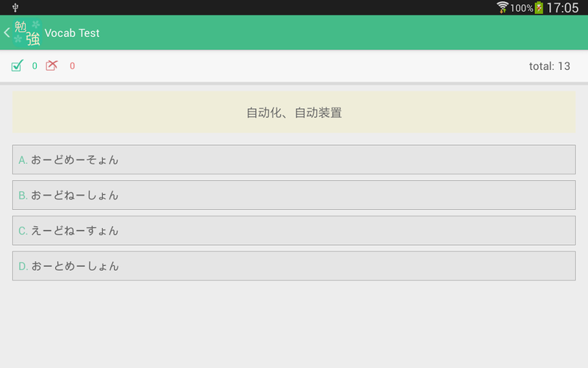This screenshot has height=368, width=588.
Task: Click the letter label A. of first option
Action: coord(23,160)
